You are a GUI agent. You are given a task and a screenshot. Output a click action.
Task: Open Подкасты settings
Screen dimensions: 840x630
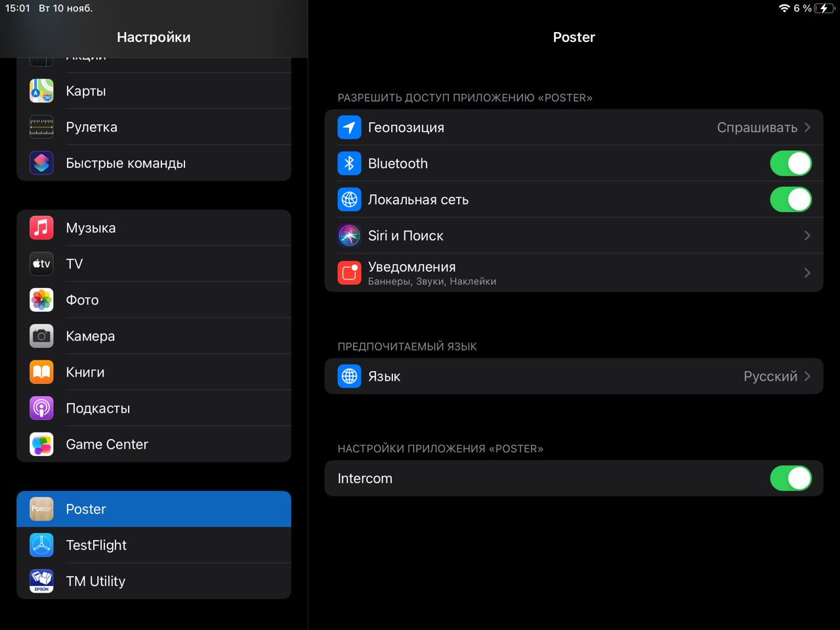(x=154, y=408)
